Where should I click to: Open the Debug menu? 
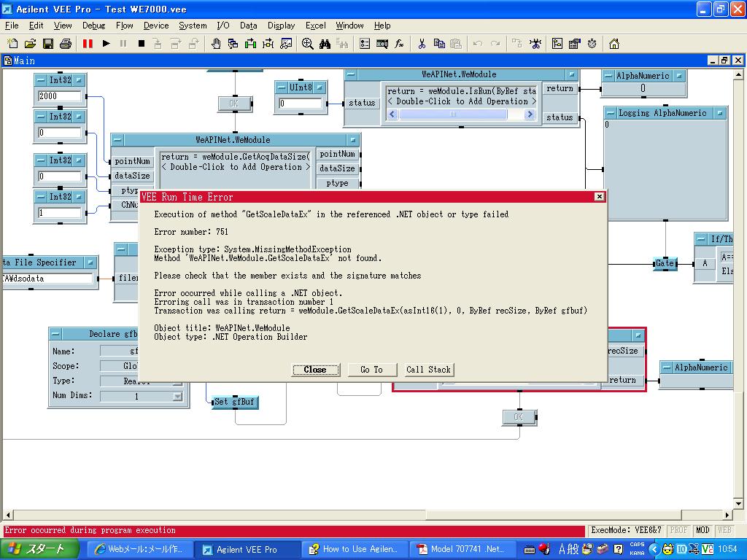[x=93, y=26]
